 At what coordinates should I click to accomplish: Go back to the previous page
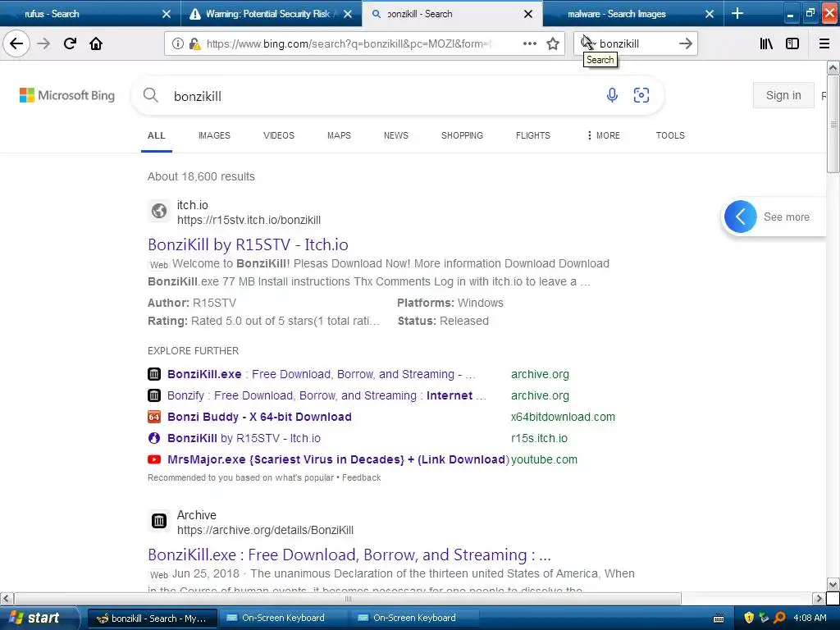click(x=16, y=43)
